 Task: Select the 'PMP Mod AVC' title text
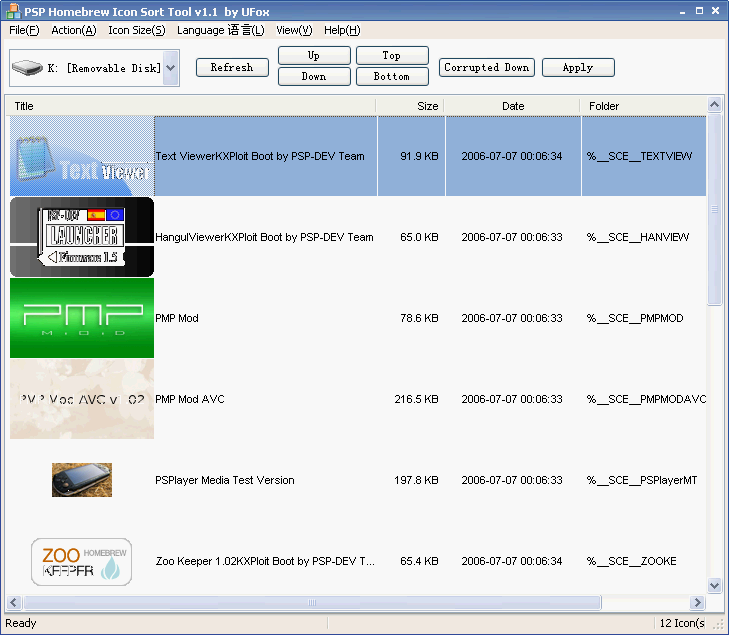(x=190, y=399)
